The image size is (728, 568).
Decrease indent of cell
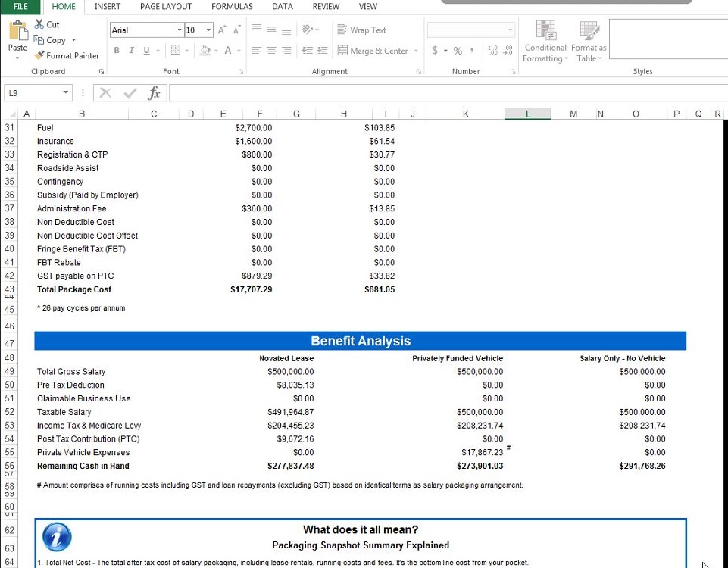[308, 51]
